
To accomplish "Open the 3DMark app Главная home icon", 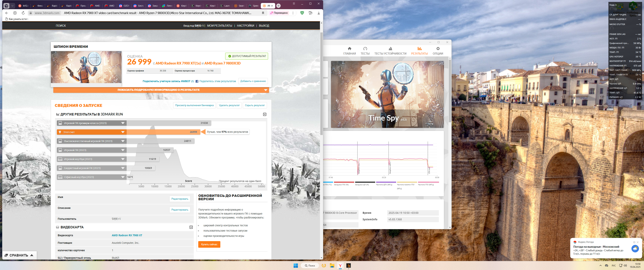I will tap(349, 49).
